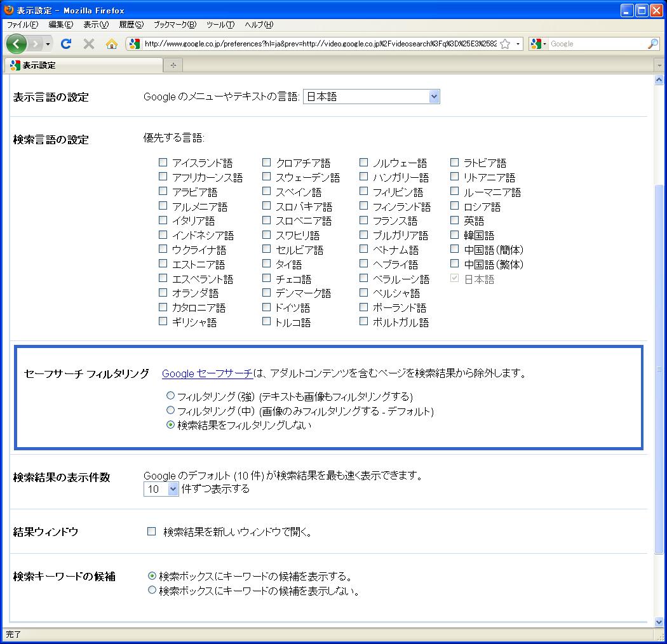The height and width of the screenshot is (644, 667).
Task: Check the ロシア語 checkbox
Action: [455, 205]
